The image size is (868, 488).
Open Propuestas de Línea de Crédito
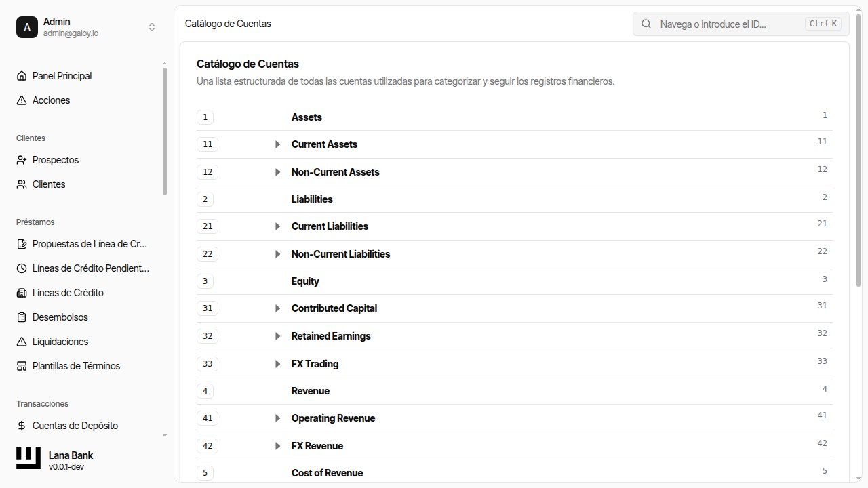[90, 244]
